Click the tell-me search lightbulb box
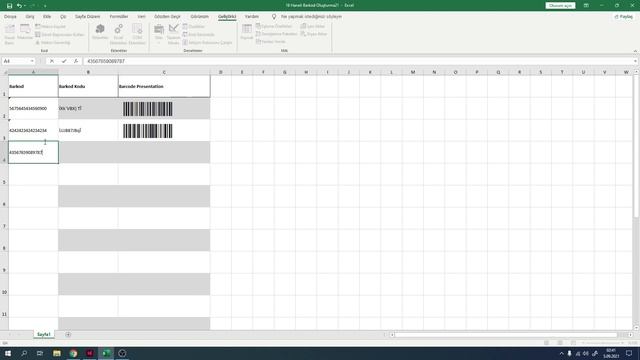 tap(307, 17)
